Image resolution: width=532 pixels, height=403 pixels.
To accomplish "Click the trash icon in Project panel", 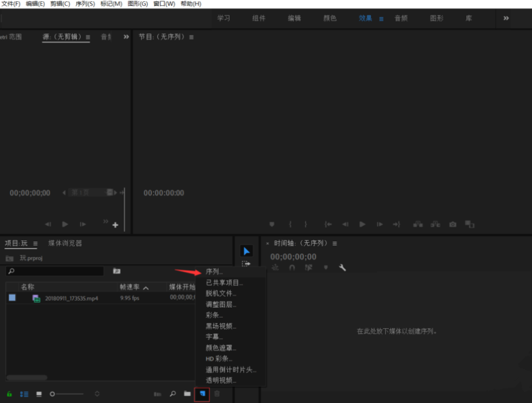I will [x=217, y=393].
